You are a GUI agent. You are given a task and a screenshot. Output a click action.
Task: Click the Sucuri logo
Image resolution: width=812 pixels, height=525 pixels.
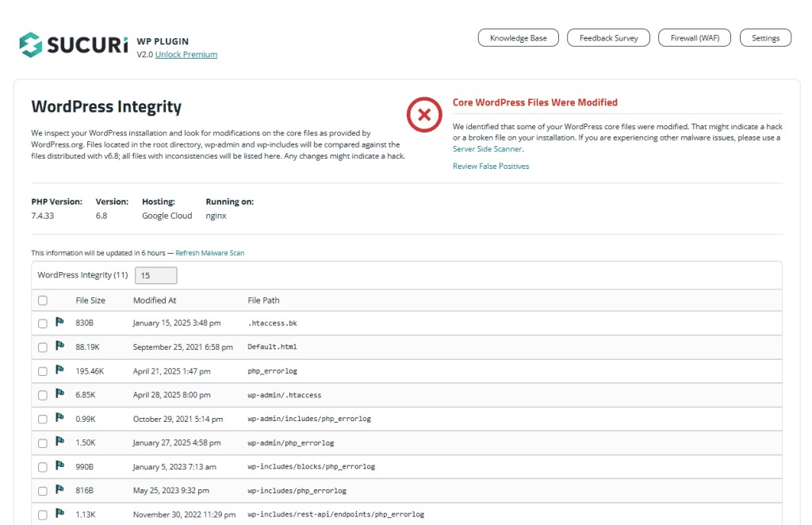[74, 45]
